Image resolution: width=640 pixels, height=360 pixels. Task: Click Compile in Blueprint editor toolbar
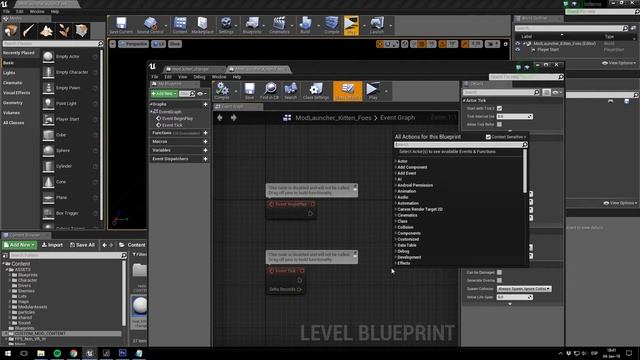coord(222,91)
